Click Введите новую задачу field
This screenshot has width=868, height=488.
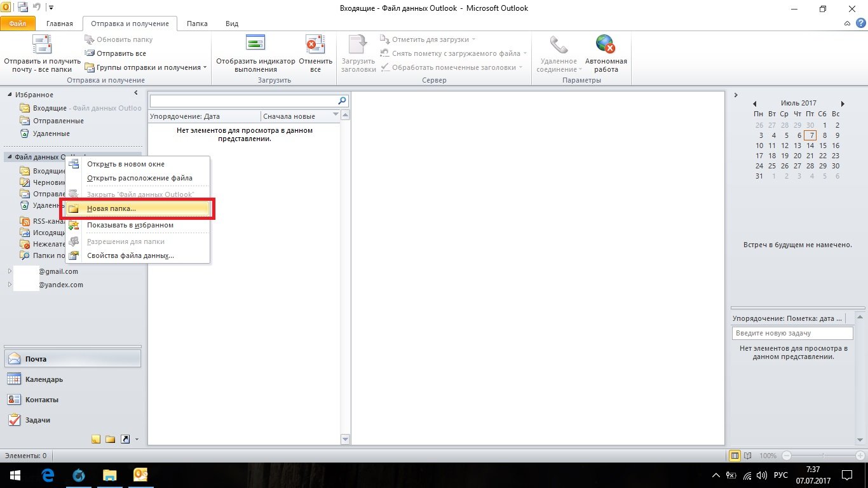pyautogui.click(x=792, y=333)
